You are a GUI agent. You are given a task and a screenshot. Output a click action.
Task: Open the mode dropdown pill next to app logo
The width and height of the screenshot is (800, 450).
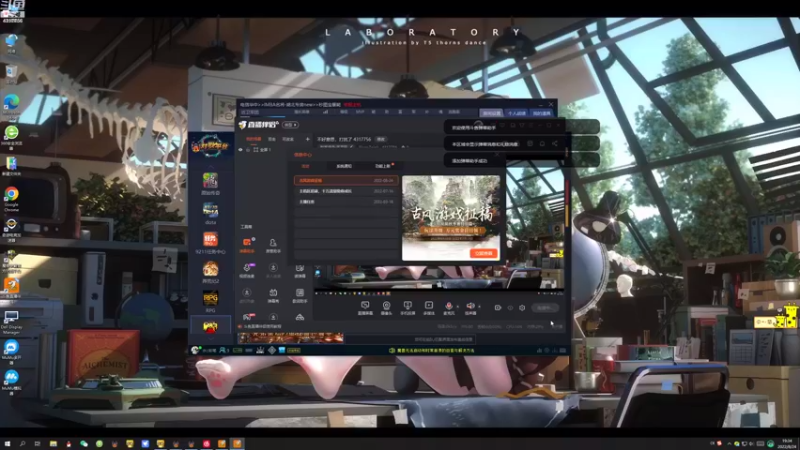coord(290,124)
